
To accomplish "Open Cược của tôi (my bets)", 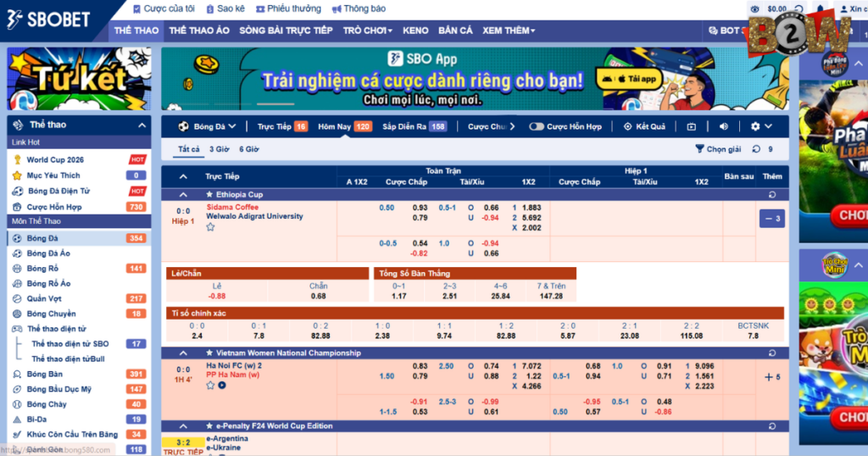I will (164, 8).
